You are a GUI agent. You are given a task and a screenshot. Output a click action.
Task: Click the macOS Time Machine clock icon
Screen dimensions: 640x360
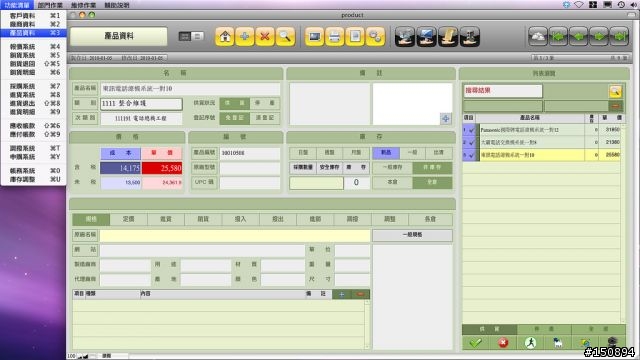(x=621, y=4)
